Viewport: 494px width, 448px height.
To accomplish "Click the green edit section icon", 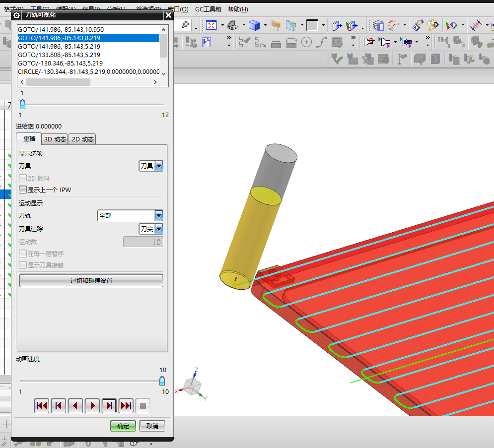I will 291,25.
